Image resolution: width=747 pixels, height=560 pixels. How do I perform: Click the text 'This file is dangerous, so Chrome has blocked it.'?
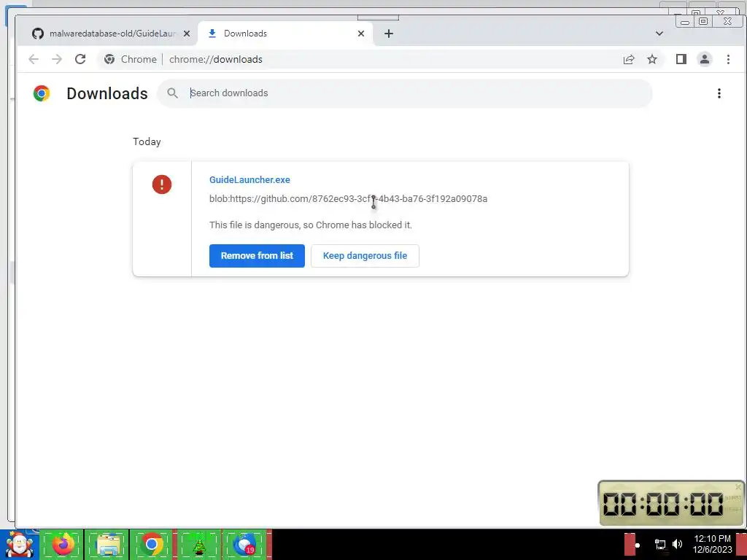(x=311, y=225)
